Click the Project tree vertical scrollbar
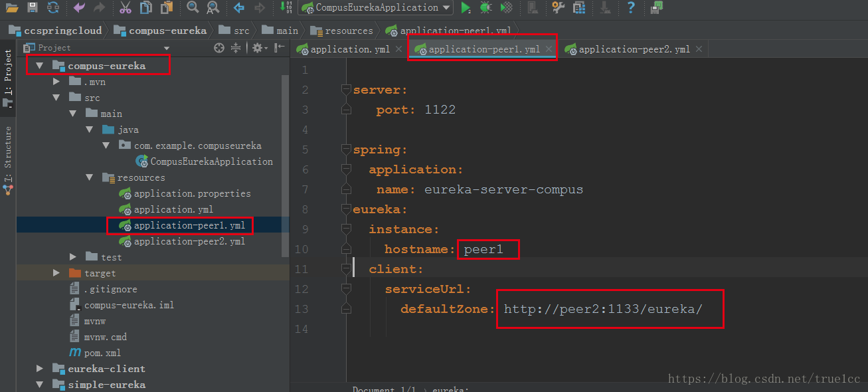This screenshot has height=392, width=868. tap(286, 166)
